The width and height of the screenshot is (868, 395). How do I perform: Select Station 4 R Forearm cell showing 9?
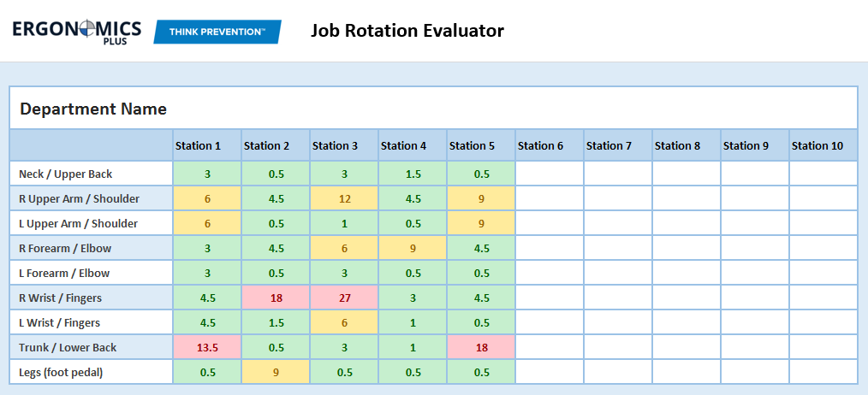tap(413, 249)
